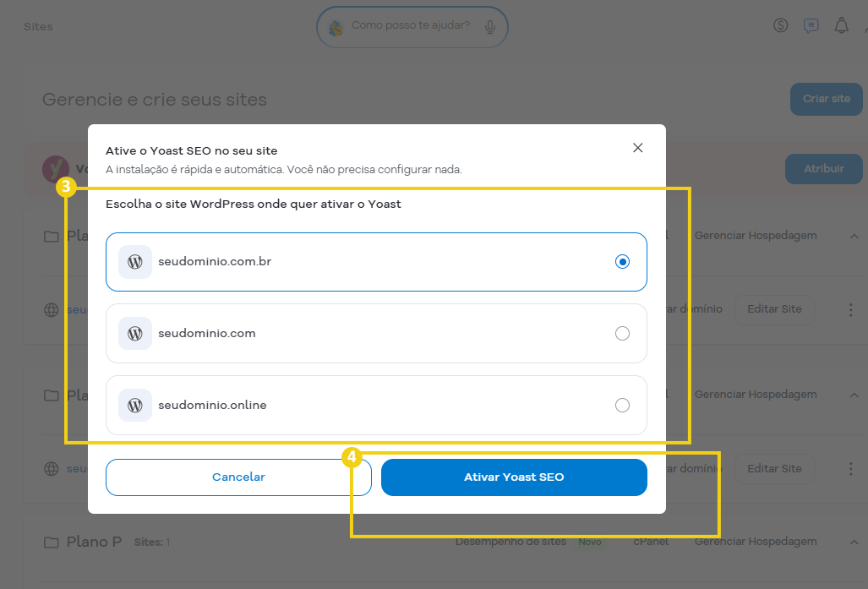Click the Plano P folder icon
Image resolution: width=868 pixels, height=589 pixels.
pos(51,543)
